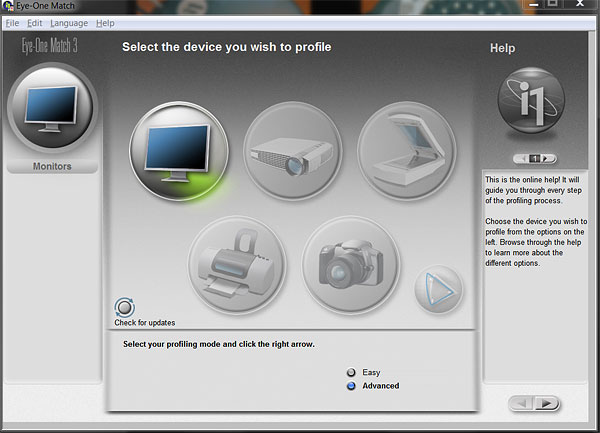Open the Help menu
The image size is (600, 433).
(105, 23)
